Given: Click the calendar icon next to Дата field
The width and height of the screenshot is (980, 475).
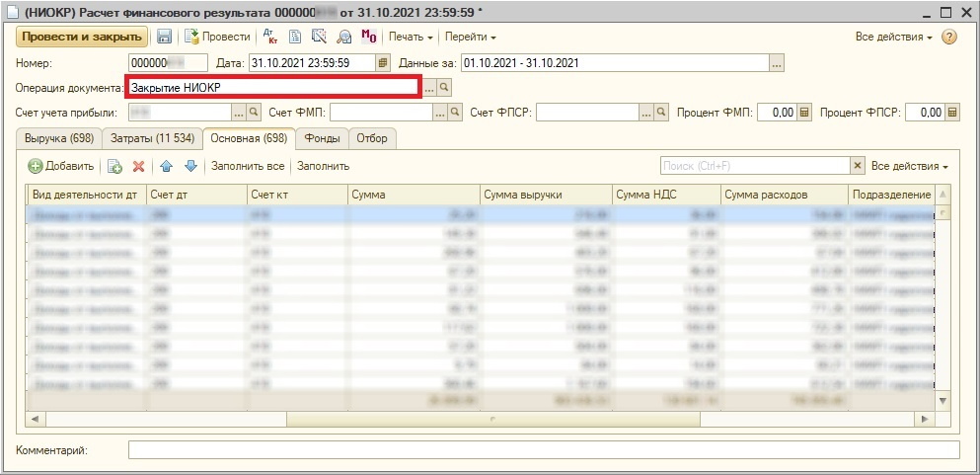Looking at the screenshot, I should click(384, 63).
